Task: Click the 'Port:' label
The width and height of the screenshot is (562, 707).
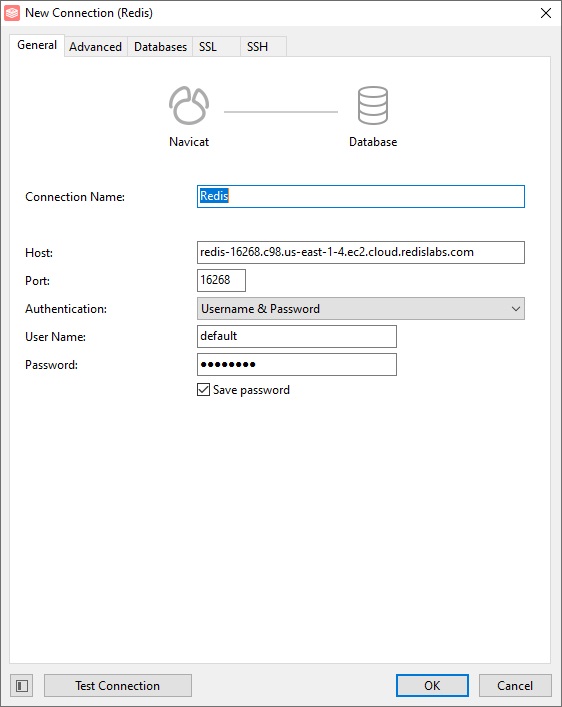Action: pos(37,281)
